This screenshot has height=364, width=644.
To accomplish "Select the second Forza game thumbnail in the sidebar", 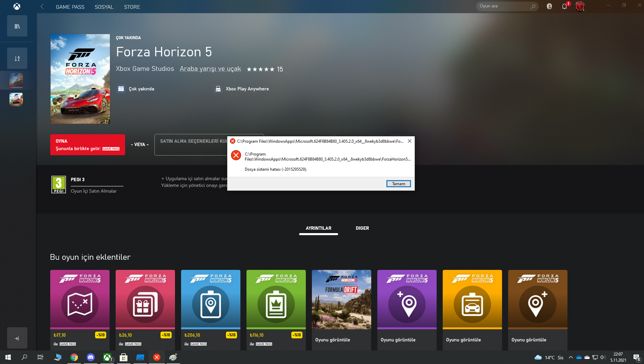I will 16,100.
